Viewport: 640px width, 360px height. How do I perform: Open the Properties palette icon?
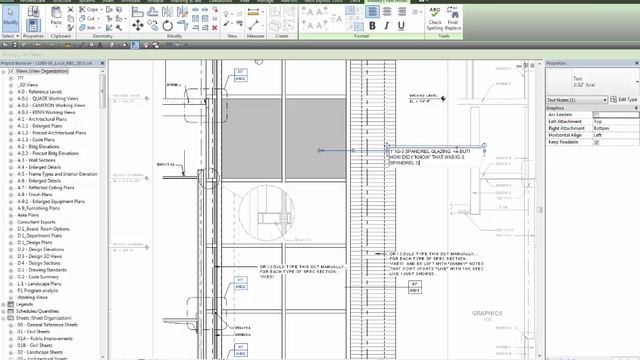tap(33, 26)
